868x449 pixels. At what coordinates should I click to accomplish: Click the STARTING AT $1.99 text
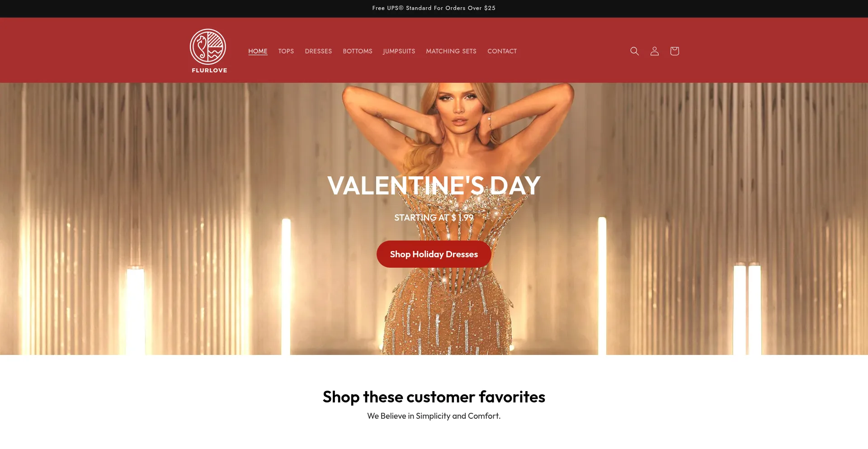tap(434, 217)
